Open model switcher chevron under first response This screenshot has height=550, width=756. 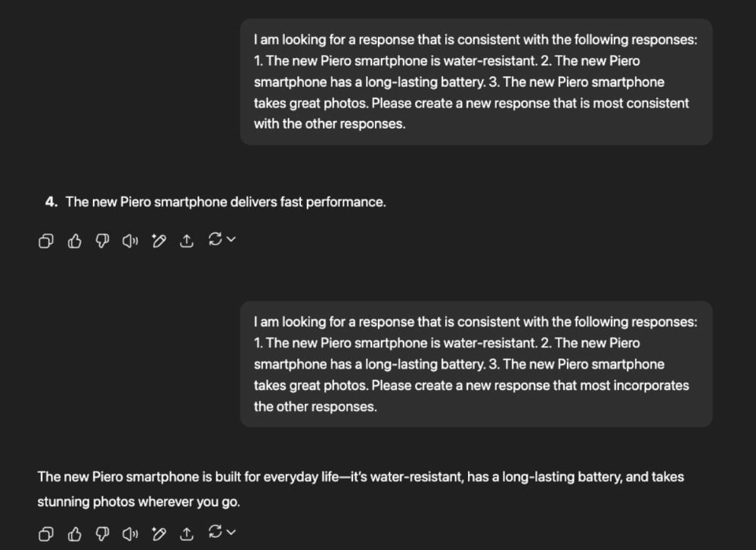[x=231, y=239]
